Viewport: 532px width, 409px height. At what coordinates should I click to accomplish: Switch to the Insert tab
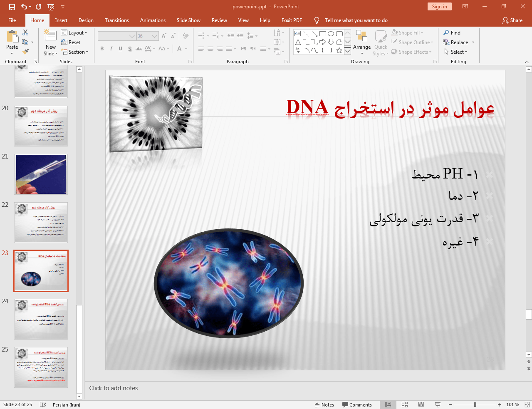pyautogui.click(x=61, y=20)
